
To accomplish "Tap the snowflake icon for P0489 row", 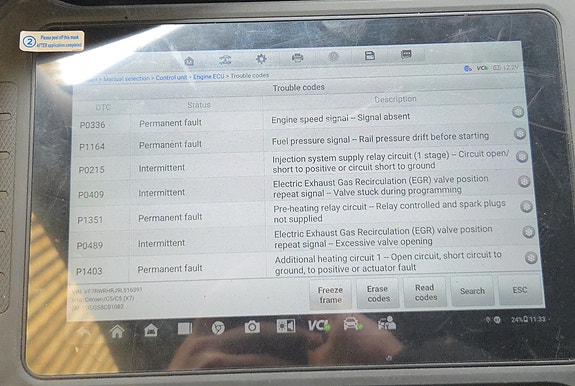I will click(528, 232).
